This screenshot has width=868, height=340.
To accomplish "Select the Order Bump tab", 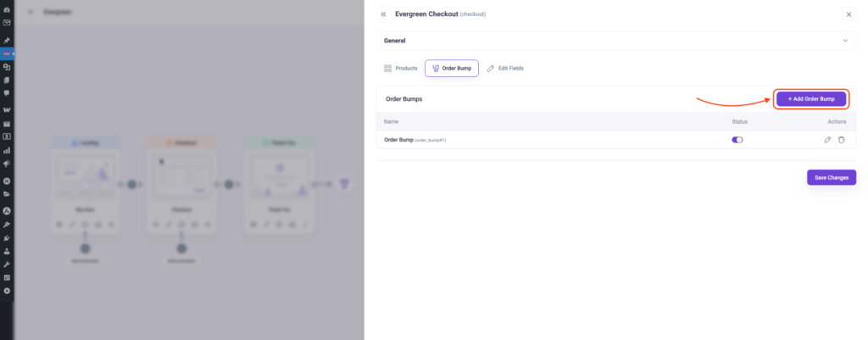I will point(452,68).
